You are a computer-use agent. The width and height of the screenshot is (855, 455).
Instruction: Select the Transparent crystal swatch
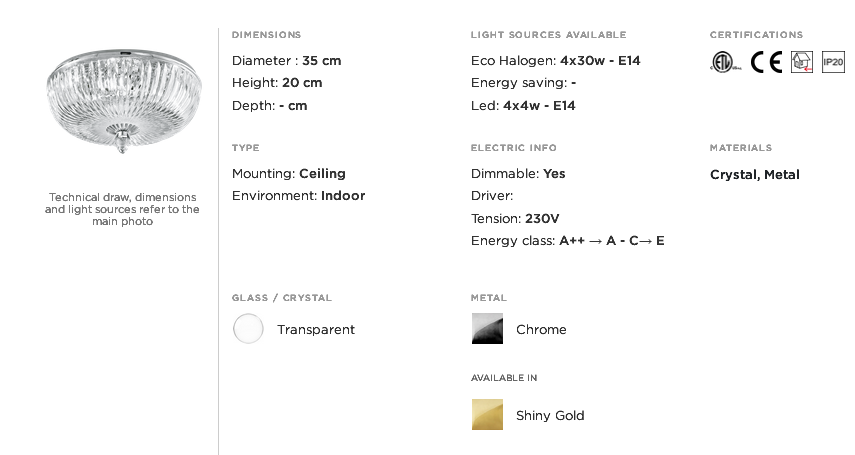tap(248, 329)
